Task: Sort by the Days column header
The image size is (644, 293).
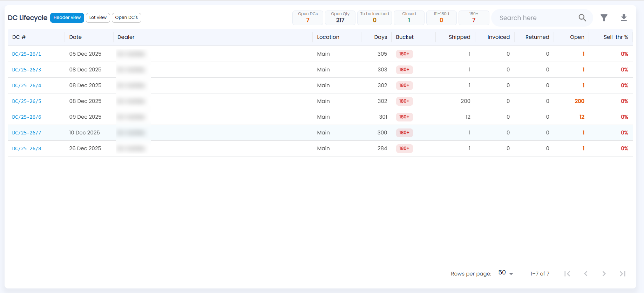Action: pos(380,37)
